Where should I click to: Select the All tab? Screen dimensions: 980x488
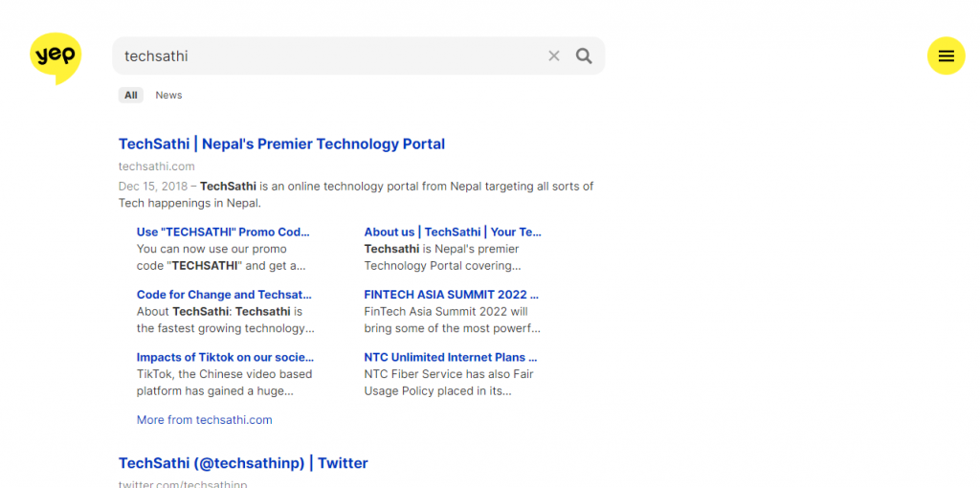tap(130, 95)
